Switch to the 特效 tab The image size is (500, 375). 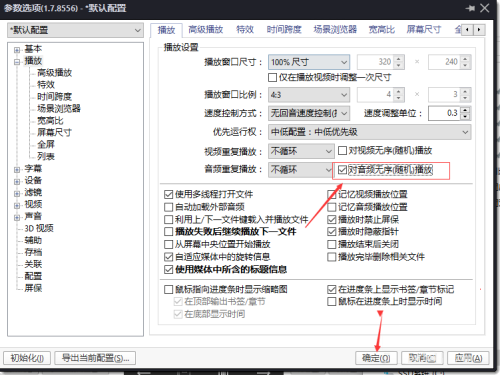245,30
